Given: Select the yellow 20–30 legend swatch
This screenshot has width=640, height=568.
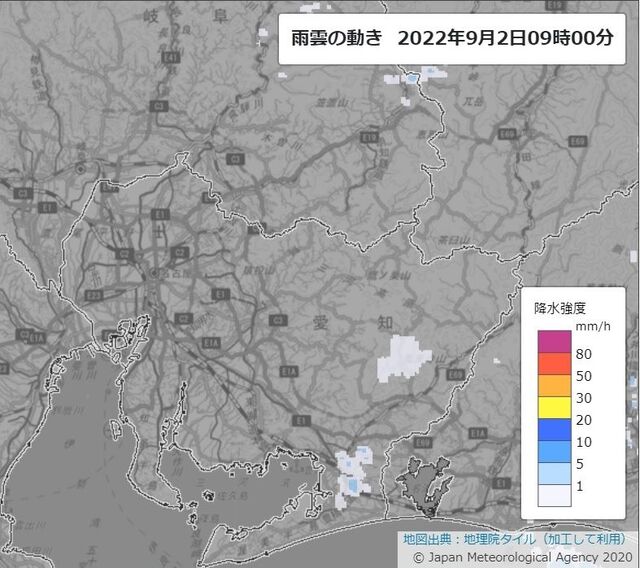Looking at the screenshot, I should pos(554,408).
